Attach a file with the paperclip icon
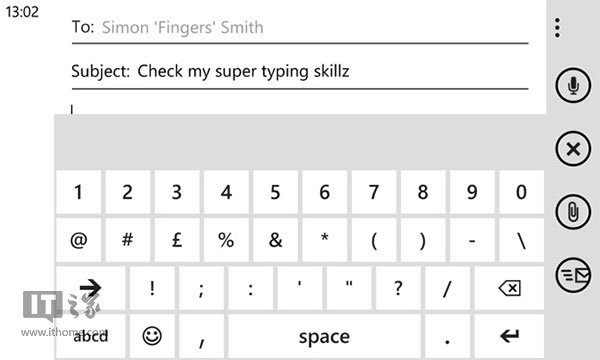 573,212
